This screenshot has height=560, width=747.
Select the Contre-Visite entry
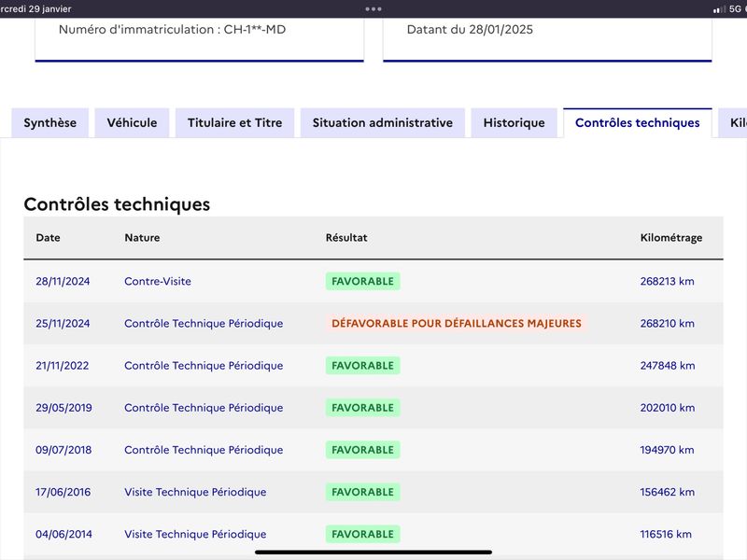[x=158, y=282]
